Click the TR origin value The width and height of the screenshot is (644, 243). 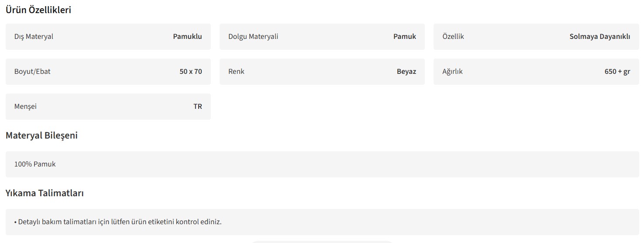coord(198,107)
